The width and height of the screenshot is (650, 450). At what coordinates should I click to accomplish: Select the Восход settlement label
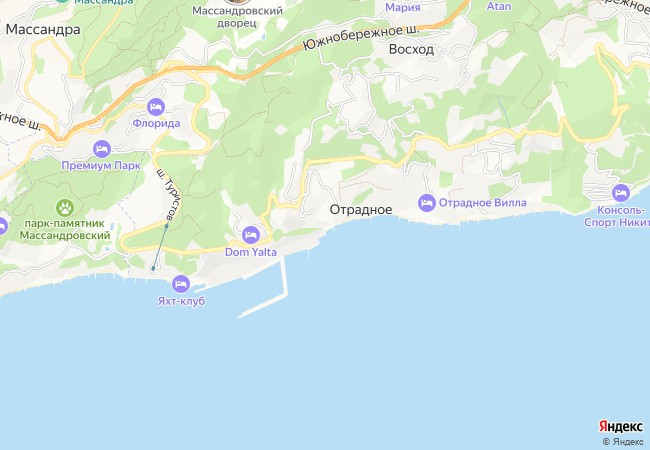[x=411, y=50]
